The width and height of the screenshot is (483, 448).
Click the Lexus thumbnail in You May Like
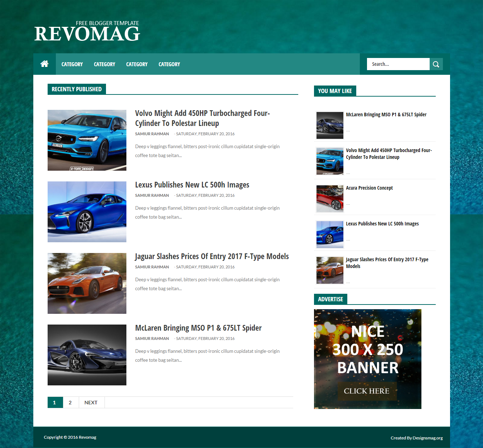330,234
